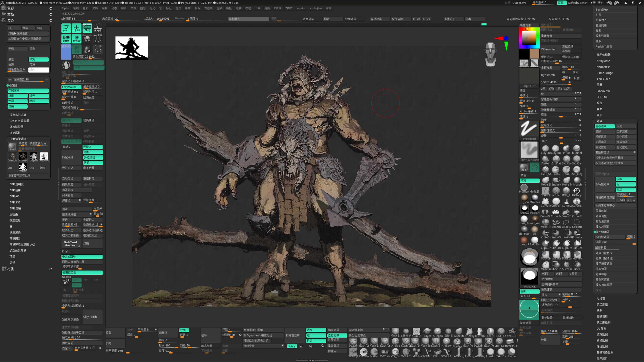Click the ZRemesher button
Image resolution: width=644 pixels, height=362 pixels.
tap(550, 49)
